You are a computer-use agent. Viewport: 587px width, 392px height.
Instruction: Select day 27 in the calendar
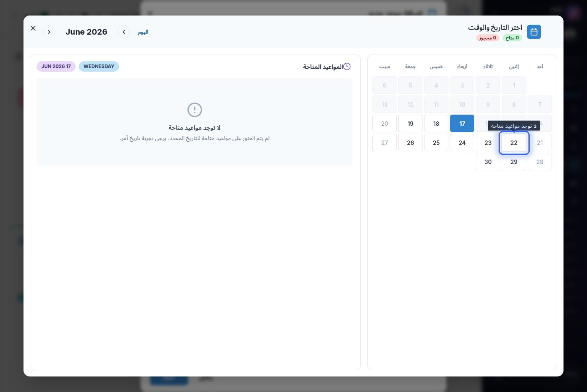384,142
